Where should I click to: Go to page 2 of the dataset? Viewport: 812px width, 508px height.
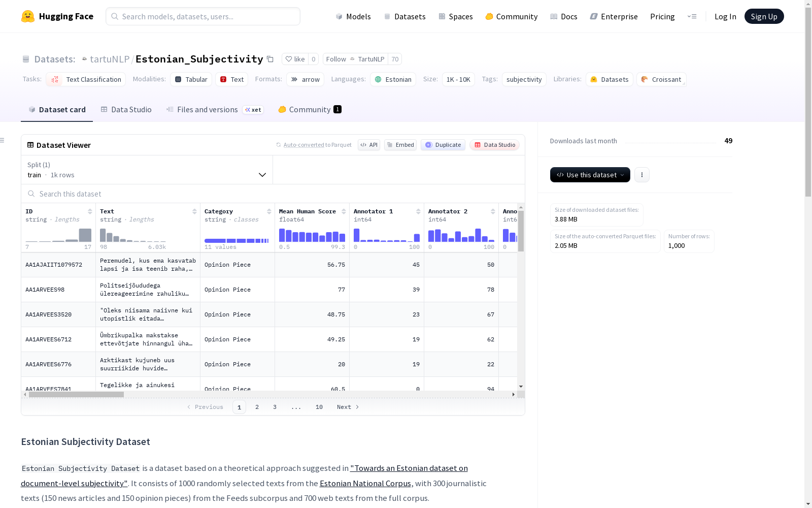[257, 407]
